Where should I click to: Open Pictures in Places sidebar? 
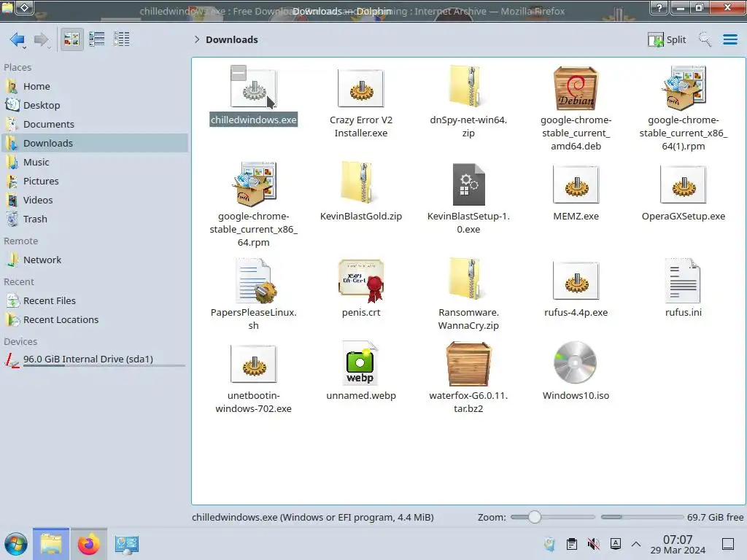(x=94, y=182)
